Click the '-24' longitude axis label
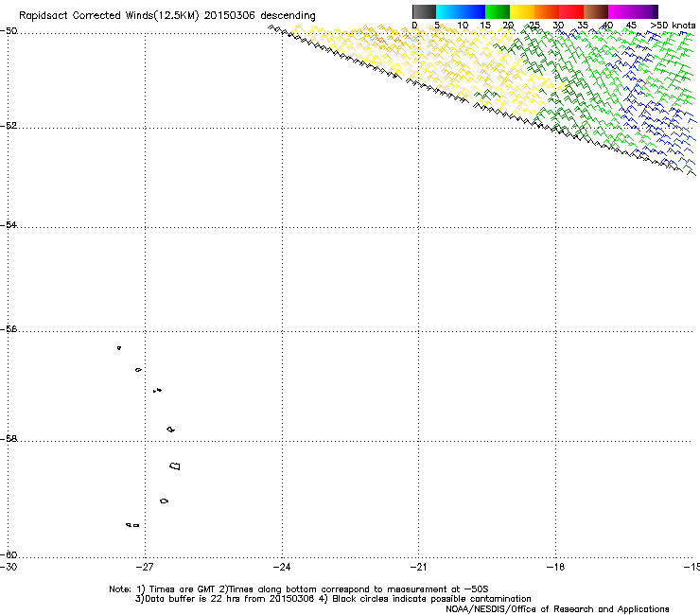The height and width of the screenshot is (615, 700). coord(282,567)
